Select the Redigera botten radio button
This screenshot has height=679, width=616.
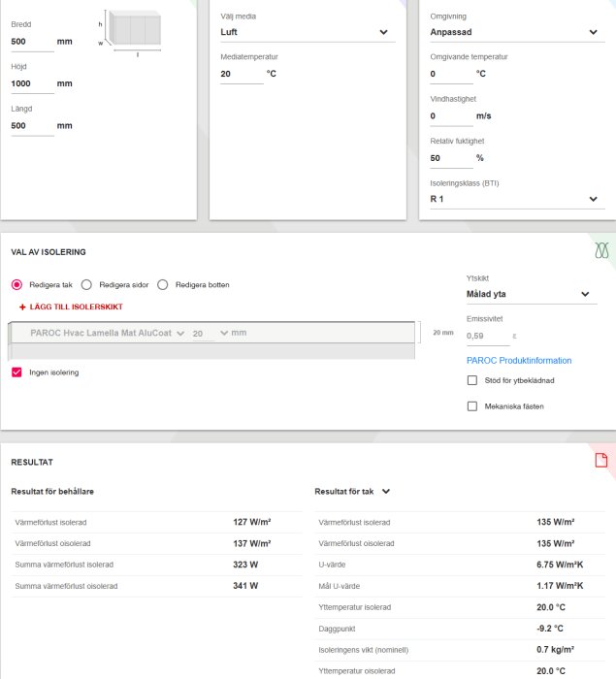click(162, 285)
